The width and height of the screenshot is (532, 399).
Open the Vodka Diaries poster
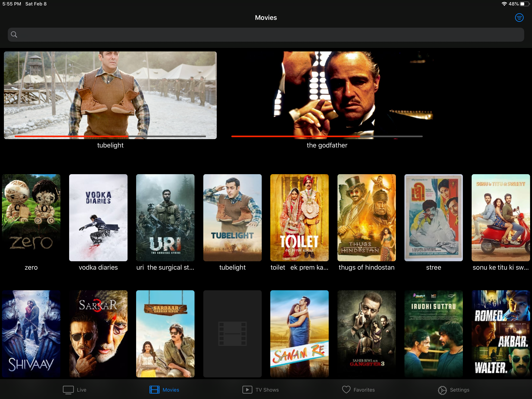[x=98, y=218]
